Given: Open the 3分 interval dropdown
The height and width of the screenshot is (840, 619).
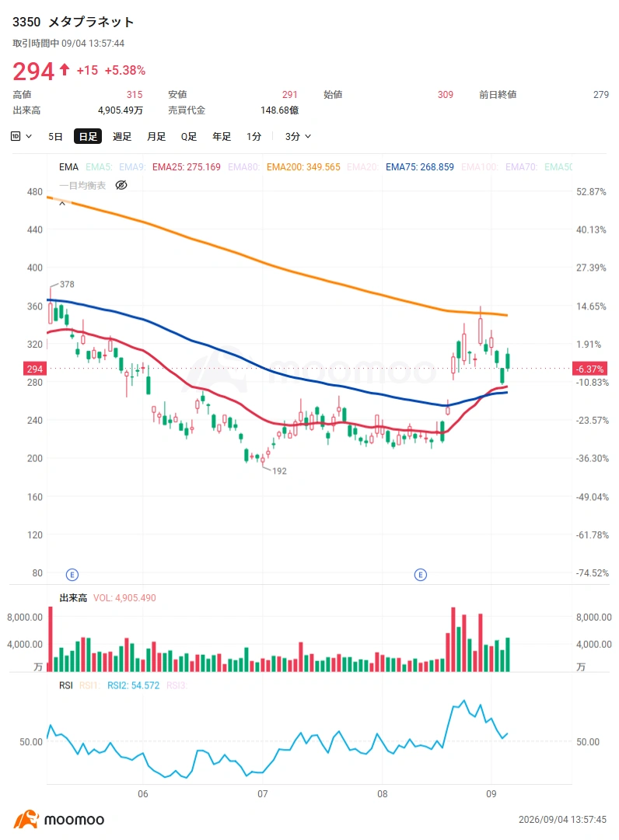Looking at the screenshot, I should 298,137.
